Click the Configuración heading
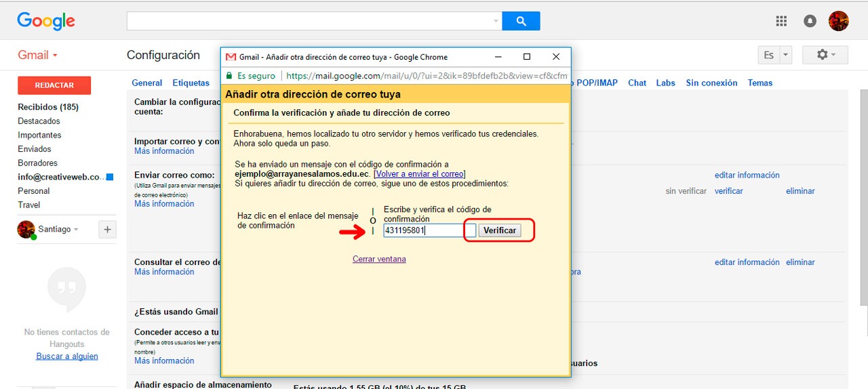The width and height of the screenshot is (868, 389). pos(163,55)
